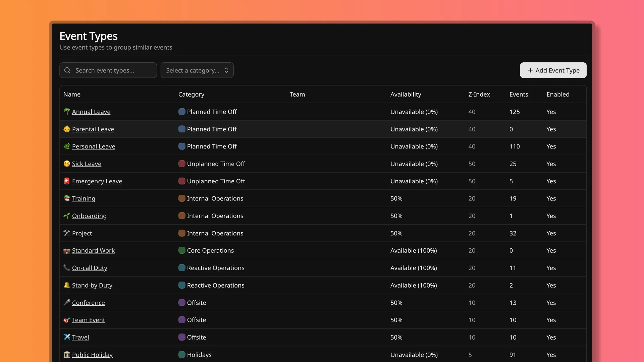Click the Enabled column header
644x362 pixels.
[558, 94]
